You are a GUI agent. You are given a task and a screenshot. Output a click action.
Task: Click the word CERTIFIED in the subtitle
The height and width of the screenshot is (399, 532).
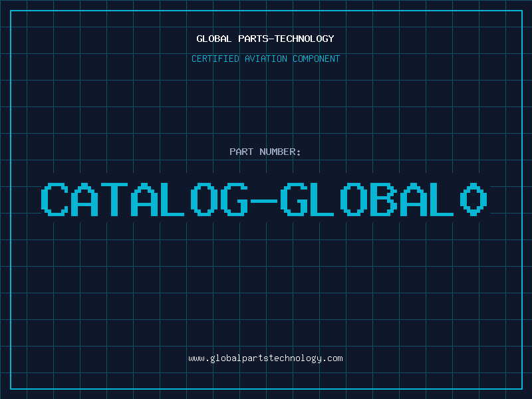216,59
